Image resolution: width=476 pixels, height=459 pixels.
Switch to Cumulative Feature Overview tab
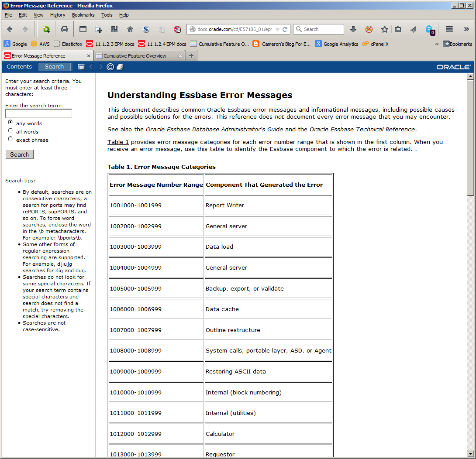pyautogui.click(x=139, y=56)
